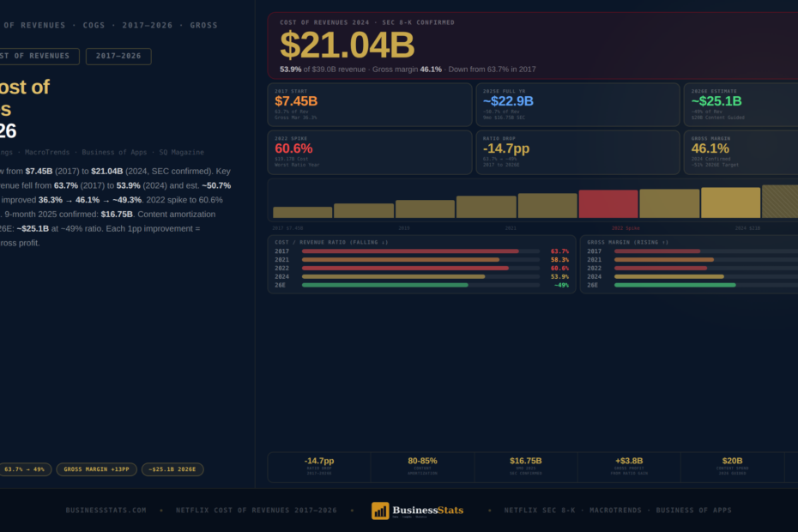Click the BusinessStats bar-chart logo icon

tap(380, 511)
